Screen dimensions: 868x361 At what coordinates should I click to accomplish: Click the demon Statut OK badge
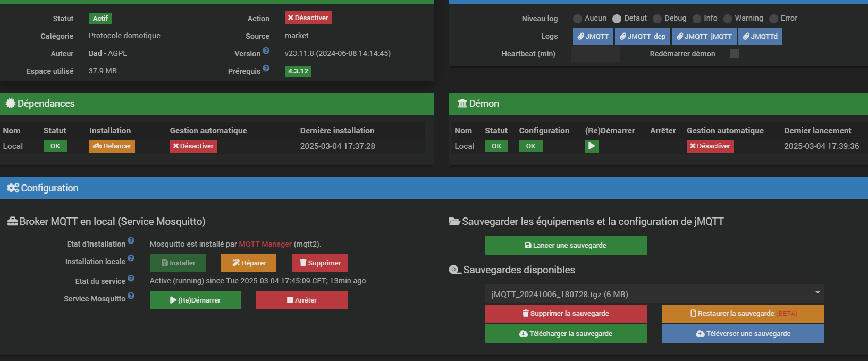point(496,146)
